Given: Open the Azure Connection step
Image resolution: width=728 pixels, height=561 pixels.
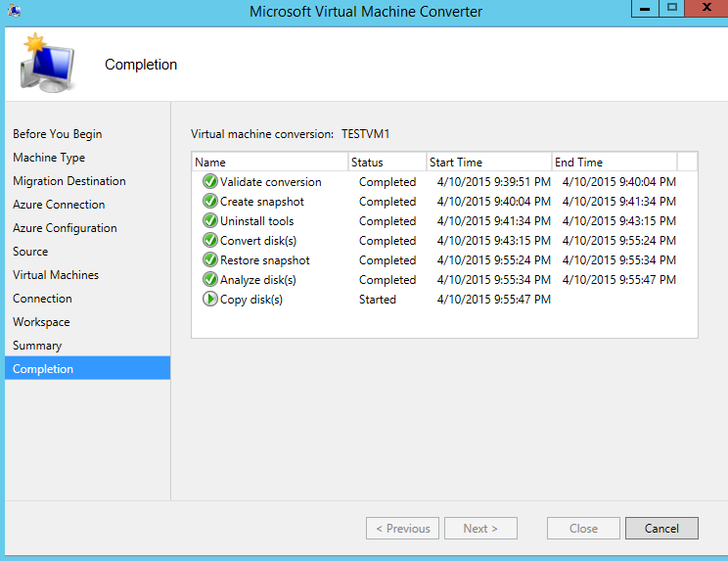Looking at the screenshot, I should coord(59,205).
